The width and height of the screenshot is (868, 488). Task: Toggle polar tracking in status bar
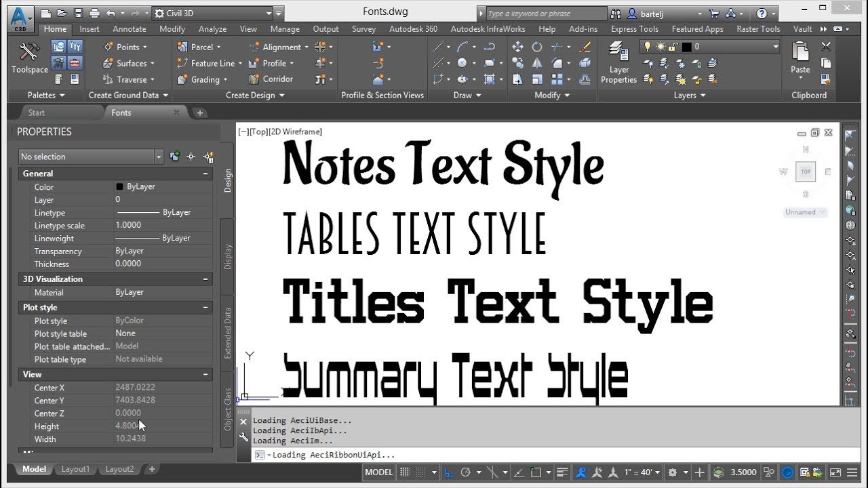(466, 472)
